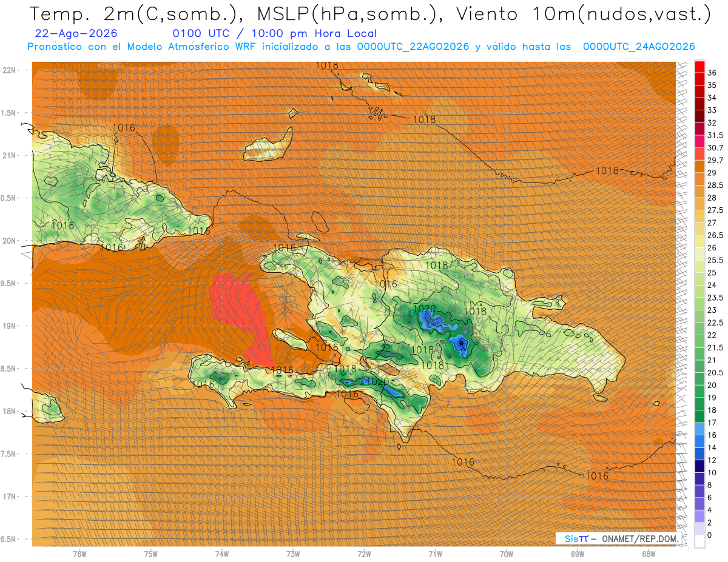This screenshot has height=562, width=728.
Task: Click the "68W" longitude label
Action: pyautogui.click(x=649, y=554)
